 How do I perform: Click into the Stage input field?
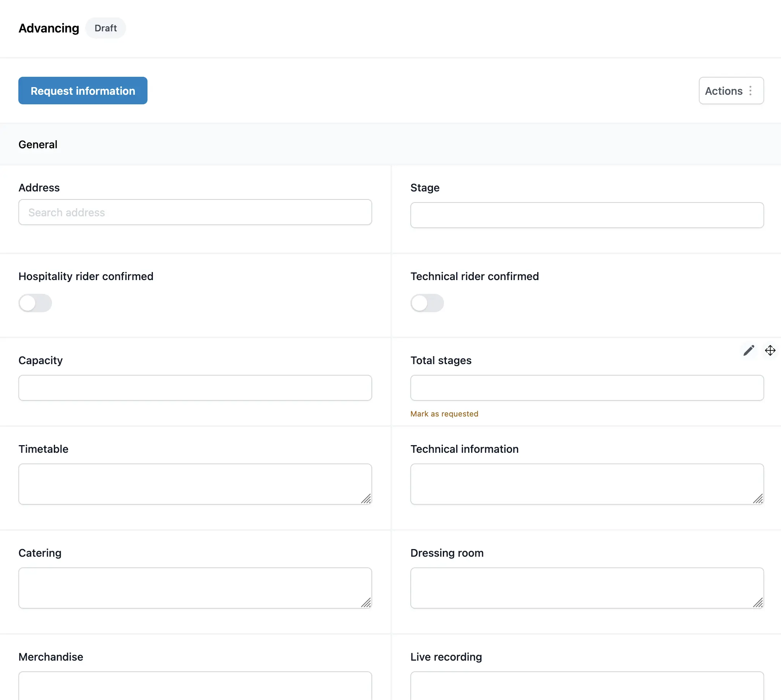(x=587, y=216)
